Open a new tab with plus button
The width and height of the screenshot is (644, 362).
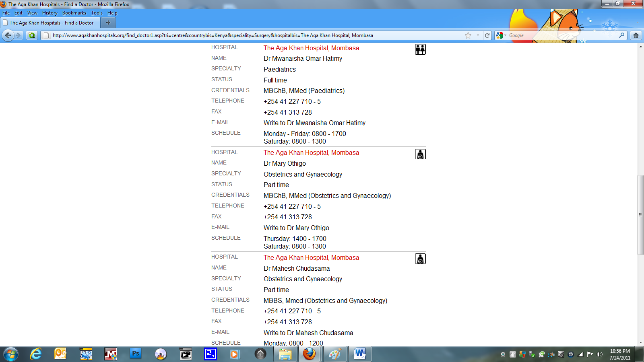tap(108, 23)
